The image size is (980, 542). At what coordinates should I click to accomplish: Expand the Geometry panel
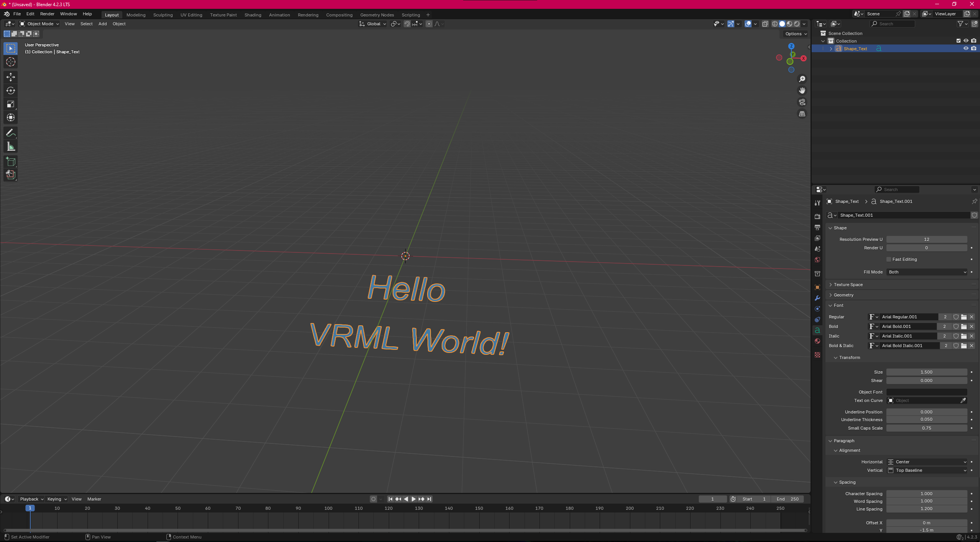coord(843,295)
